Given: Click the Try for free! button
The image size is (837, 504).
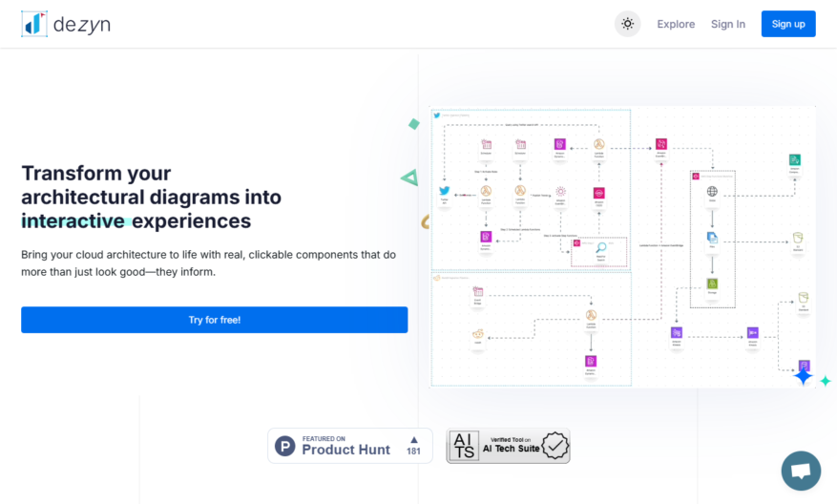Looking at the screenshot, I should [214, 320].
